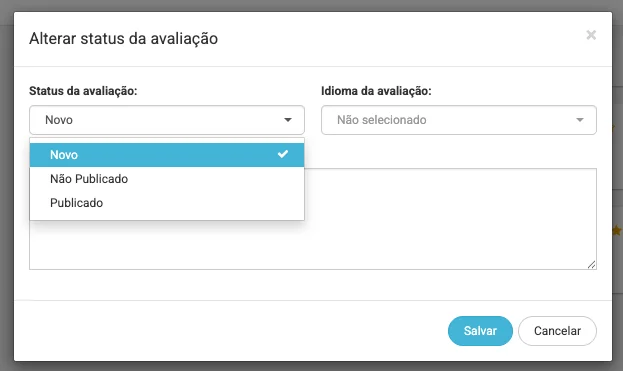Click the checkmark on the Novo option
This screenshot has width=623, height=371.
[282, 154]
